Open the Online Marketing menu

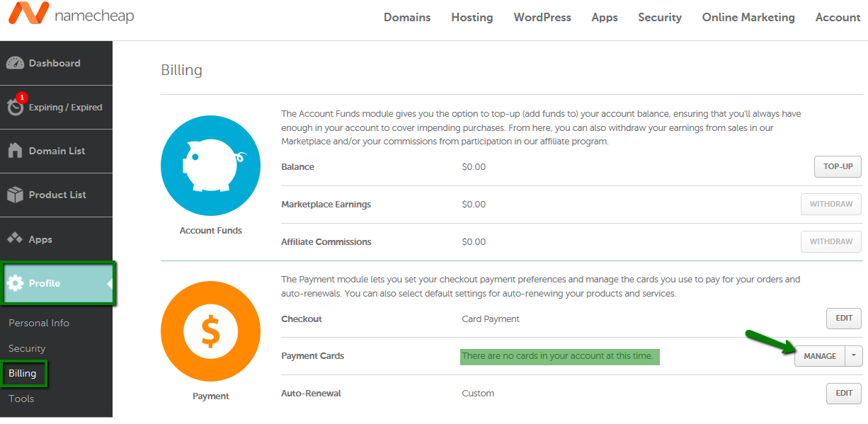point(748,18)
